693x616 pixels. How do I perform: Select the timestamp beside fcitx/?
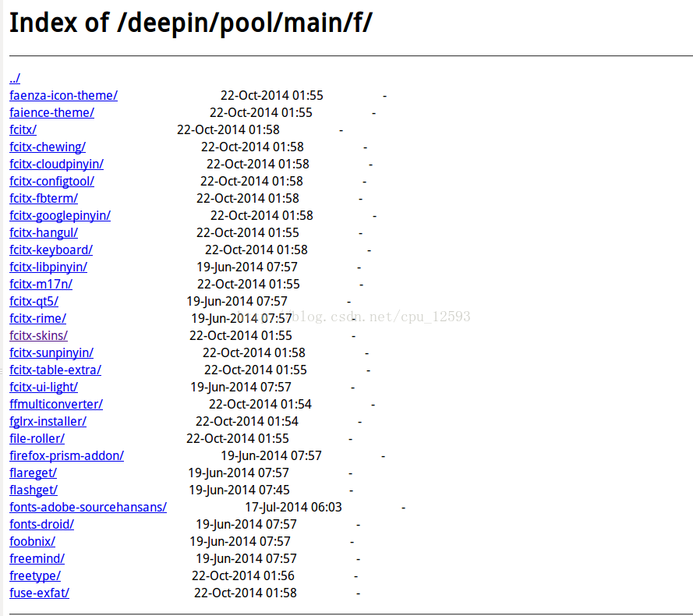[228, 130]
